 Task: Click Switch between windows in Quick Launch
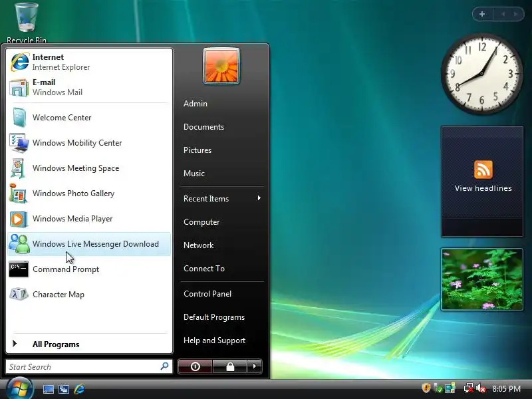64,389
